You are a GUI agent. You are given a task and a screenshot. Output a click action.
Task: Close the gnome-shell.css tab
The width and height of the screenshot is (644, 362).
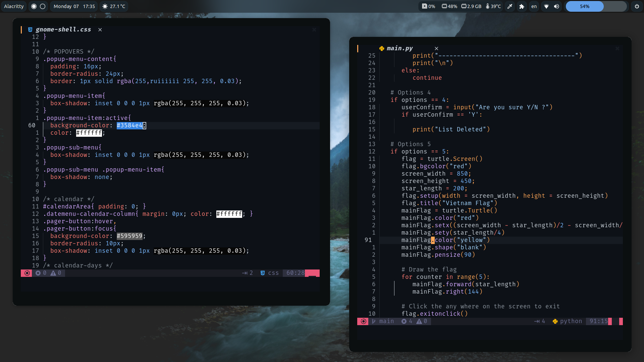[x=100, y=29]
